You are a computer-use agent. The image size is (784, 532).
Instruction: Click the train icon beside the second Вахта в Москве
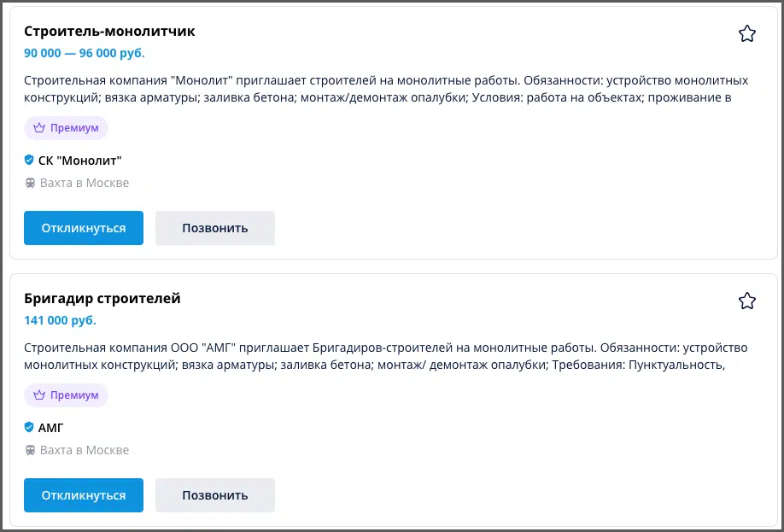click(30, 451)
